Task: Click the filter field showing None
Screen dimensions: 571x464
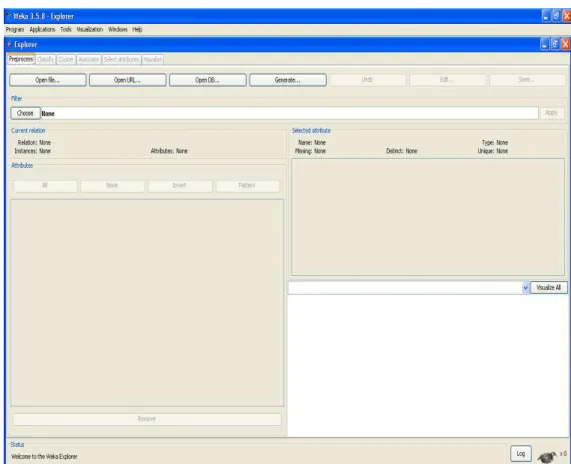Action: tap(290, 113)
